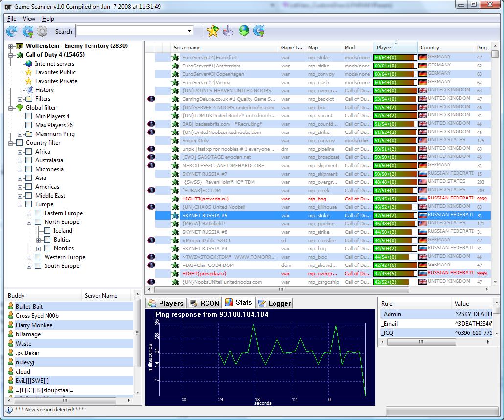The height and width of the screenshot is (420, 504).
Task: Click the star icon beside Favorites Private
Action: [29, 81]
